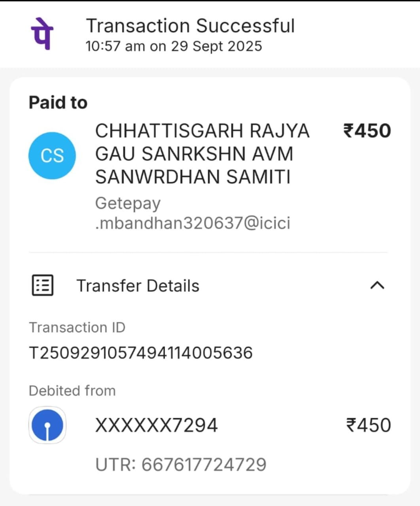The height and width of the screenshot is (506, 420).
Task: Click the Transaction ID label
Action: [x=77, y=327]
